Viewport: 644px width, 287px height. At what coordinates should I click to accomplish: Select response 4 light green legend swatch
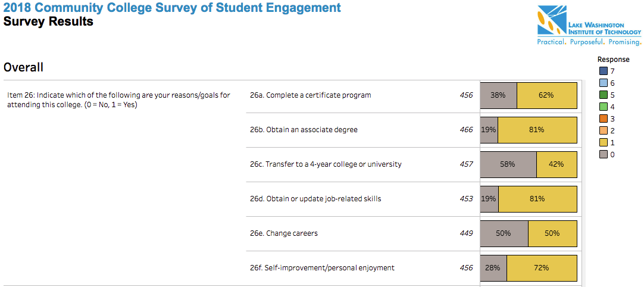603,107
